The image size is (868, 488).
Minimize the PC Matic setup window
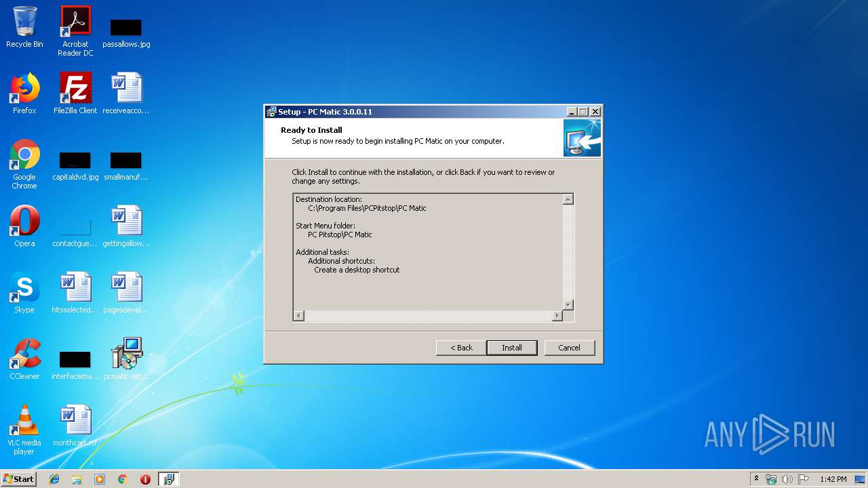tap(572, 112)
